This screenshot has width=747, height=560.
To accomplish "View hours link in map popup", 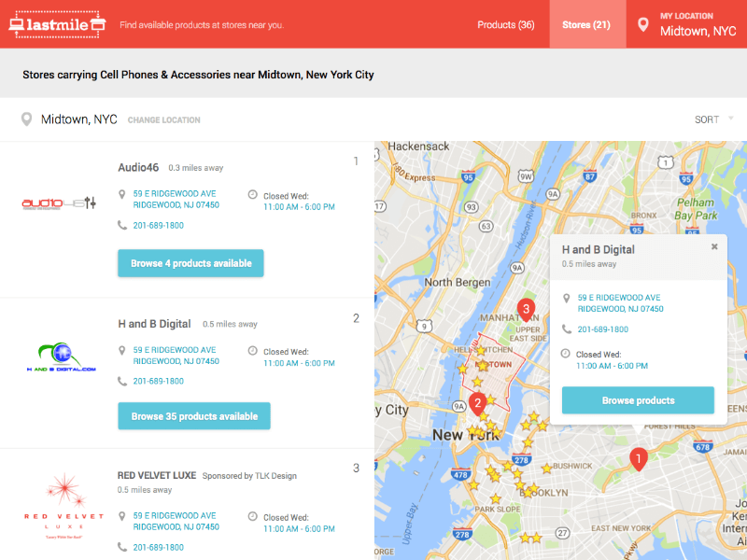I will click(612, 366).
